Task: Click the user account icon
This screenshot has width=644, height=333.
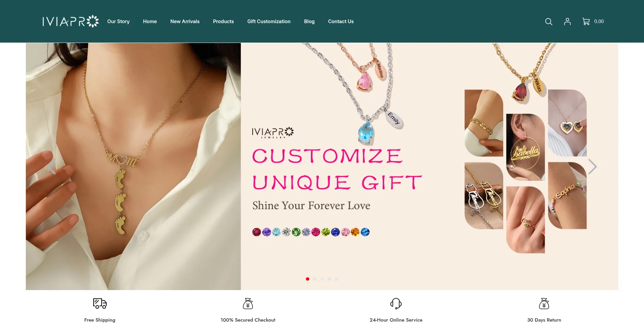Action: (567, 21)
